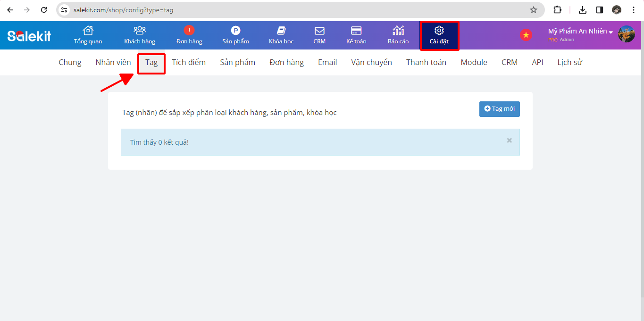
Task: Click the Salekit logo
Action: point(29,35)
